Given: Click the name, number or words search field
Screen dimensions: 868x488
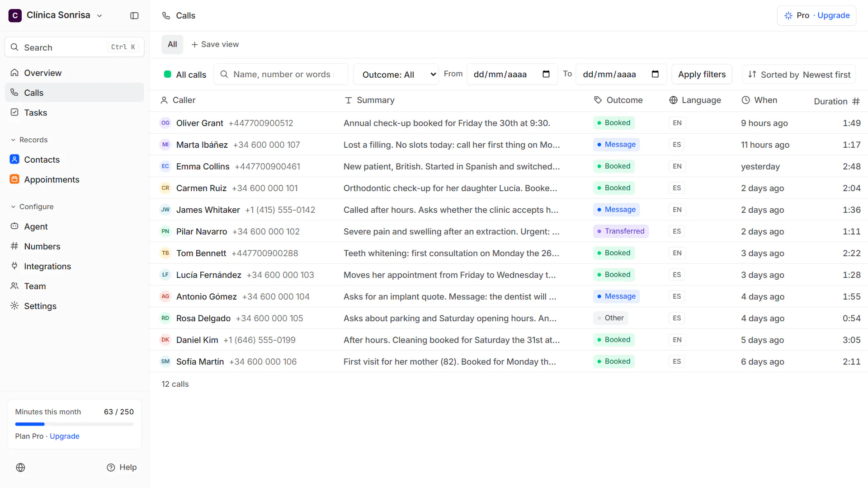Looking at the screenshot, I should [281, 75].
